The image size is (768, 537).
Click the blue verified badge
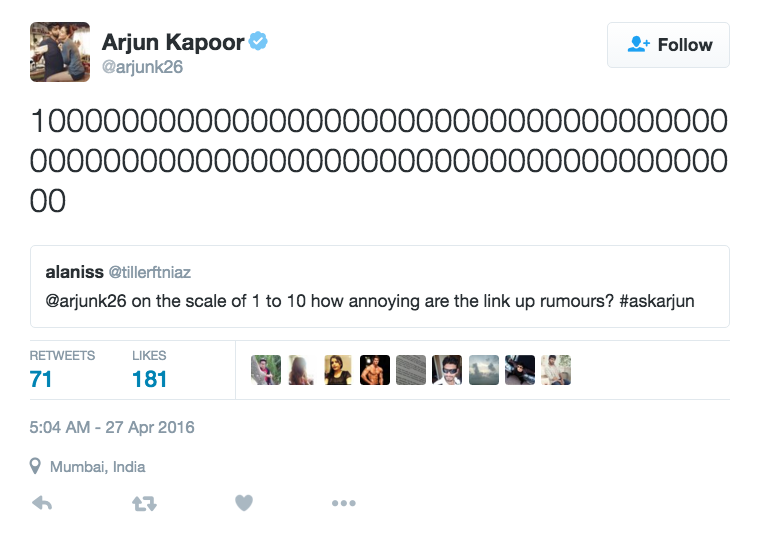(259, 43)
